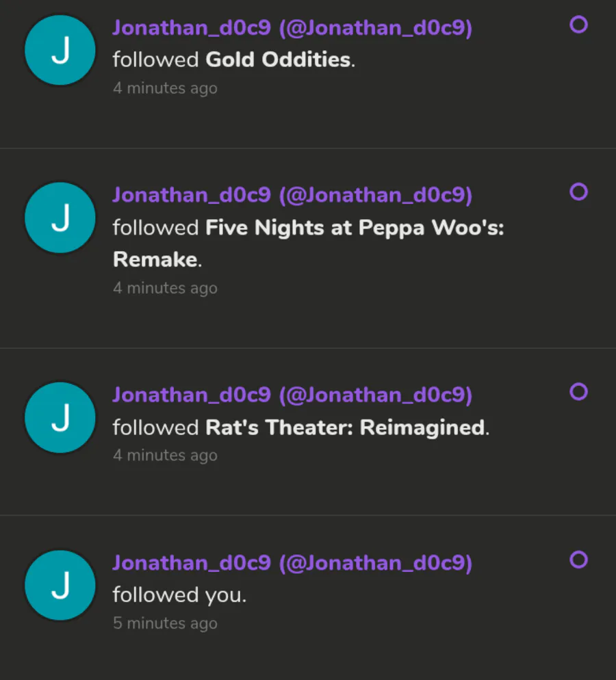
Task: Open Jonathan_d0c9 profile link in Rat's Theater notification
Action: click(292, 395)
